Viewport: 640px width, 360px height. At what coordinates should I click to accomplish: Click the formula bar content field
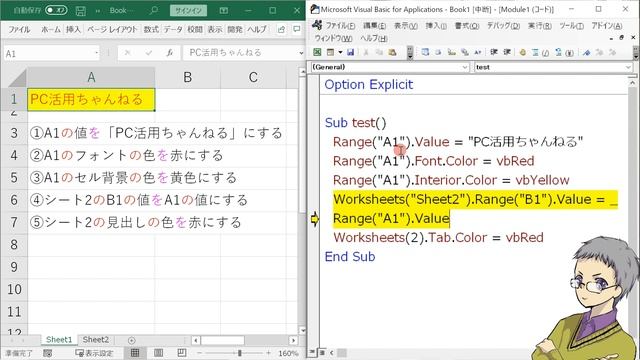tap(240, 53)
